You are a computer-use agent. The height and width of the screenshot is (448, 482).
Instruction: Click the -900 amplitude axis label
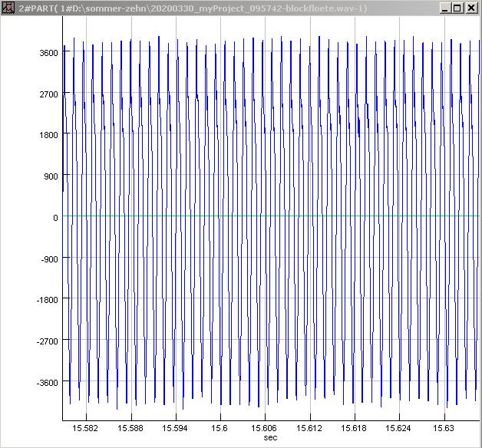coord(49,259)
